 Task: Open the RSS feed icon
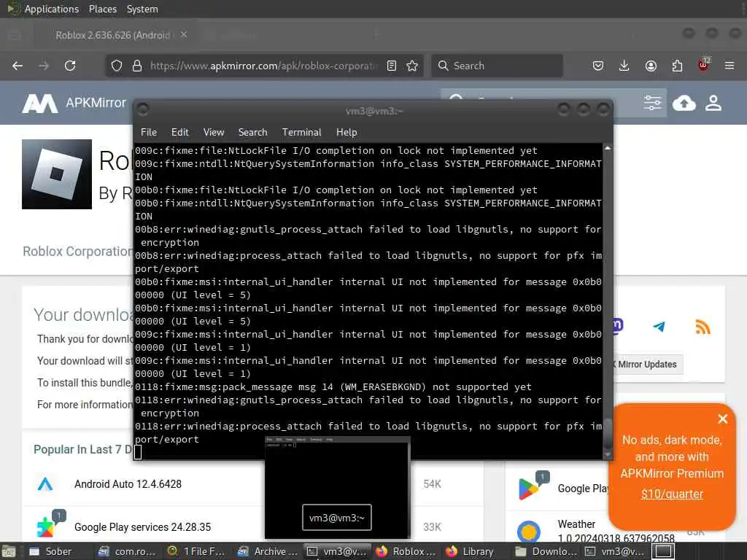click(703, 327)
